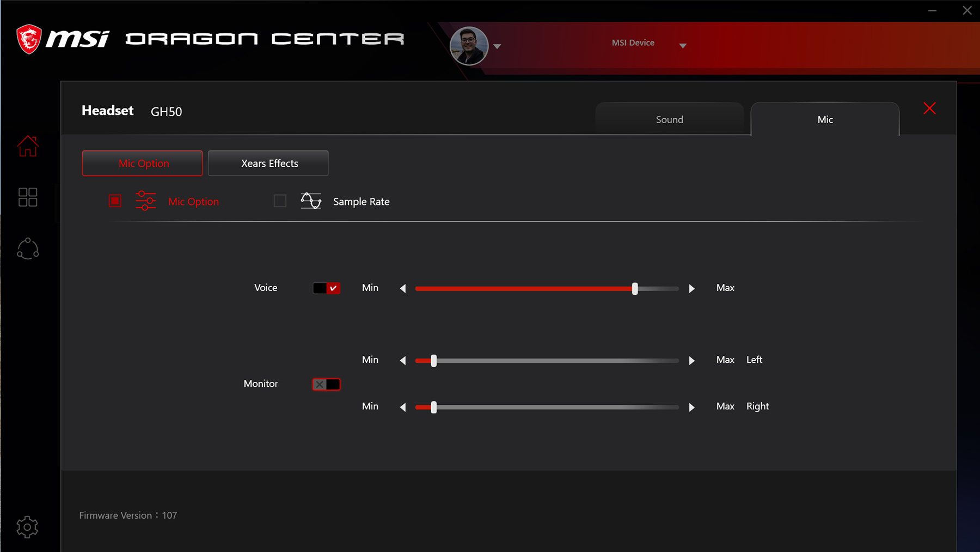
Task: Click the MSI dragon shield logo
Action: (x=29, y=39)
